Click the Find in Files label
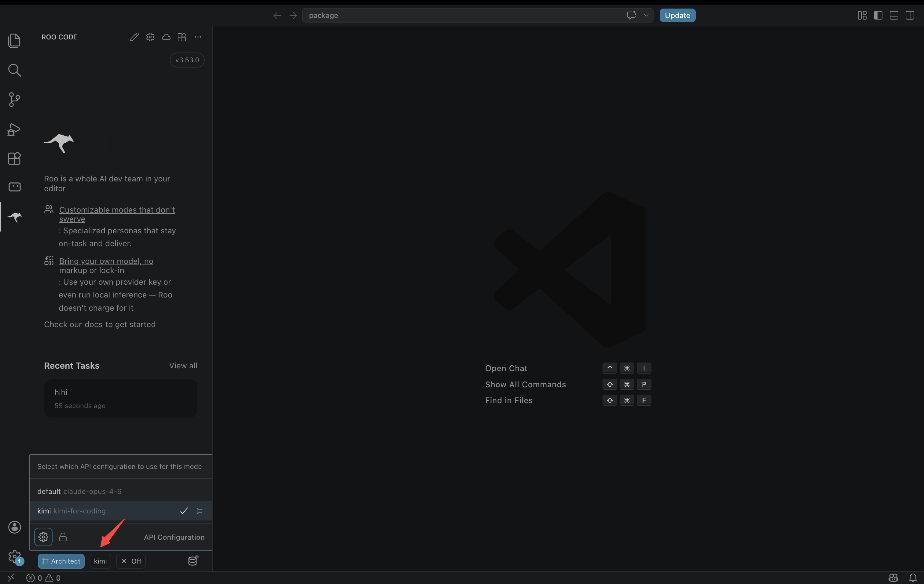 pyautogui.click(x=509, y=401)
